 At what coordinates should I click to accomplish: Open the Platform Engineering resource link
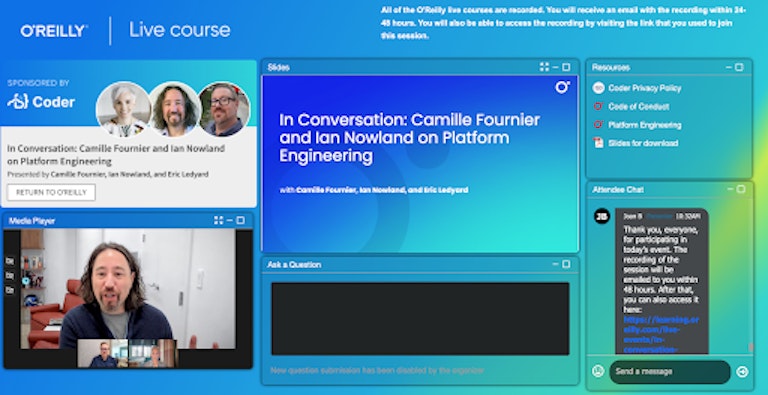(645, 125)
